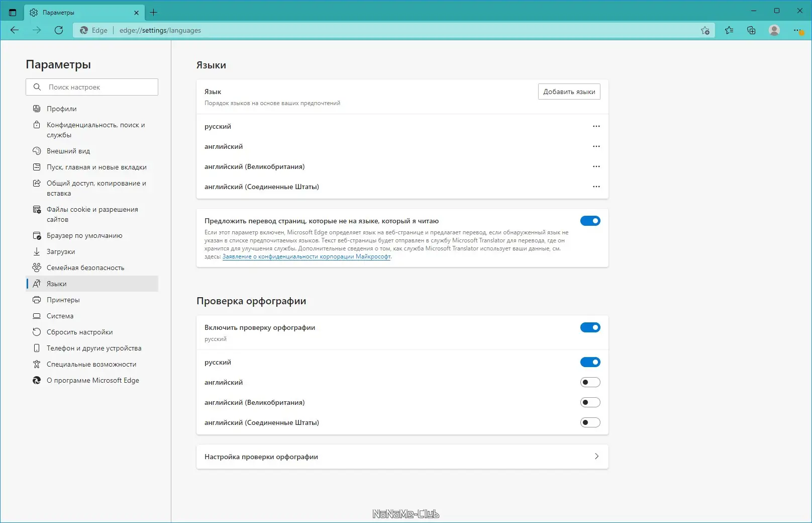Open the Collections icon

(752, 30)
